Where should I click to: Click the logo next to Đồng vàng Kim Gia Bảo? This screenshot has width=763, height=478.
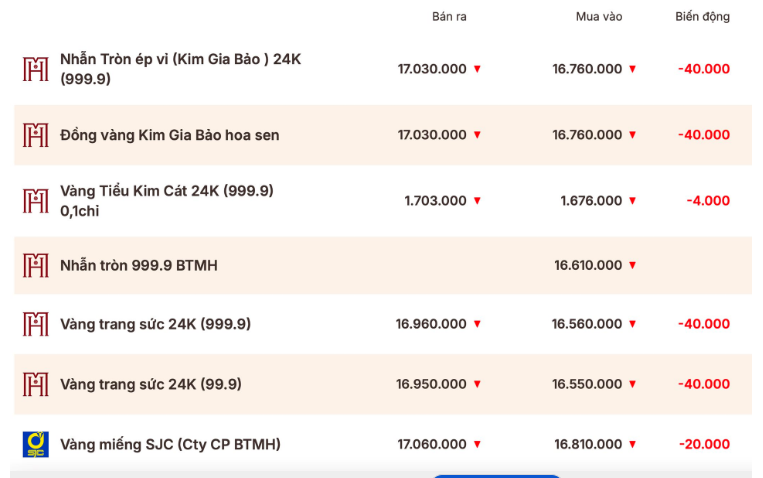click(36, 135)
